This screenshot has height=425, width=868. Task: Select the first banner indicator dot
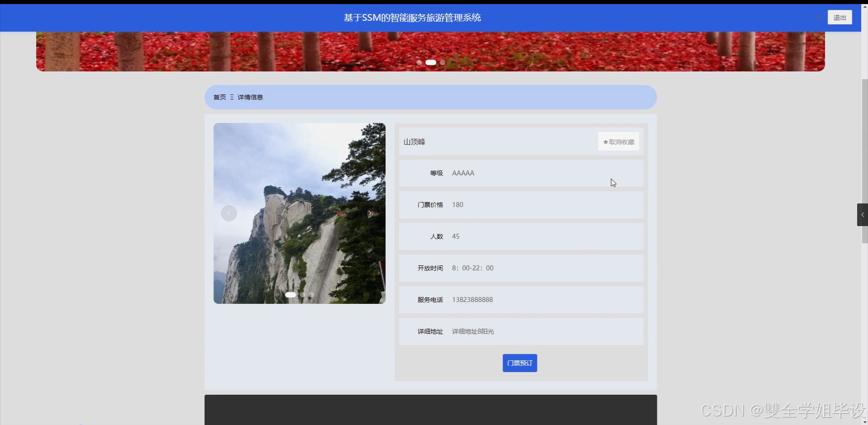pyautogui.click(x=420, y=62)
